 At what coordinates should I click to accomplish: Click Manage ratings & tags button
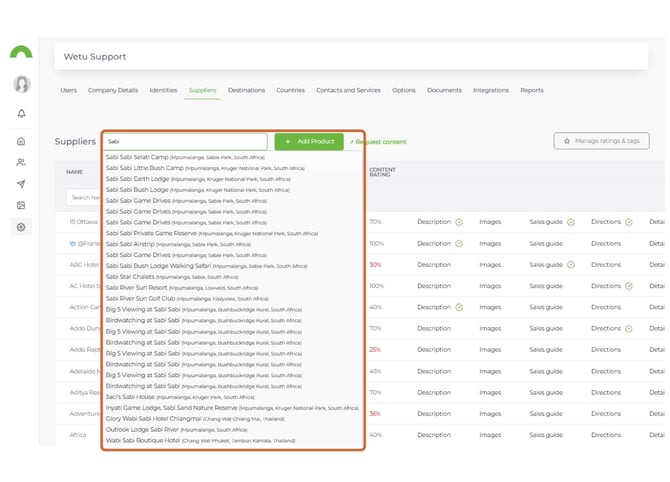coord(601,141)
